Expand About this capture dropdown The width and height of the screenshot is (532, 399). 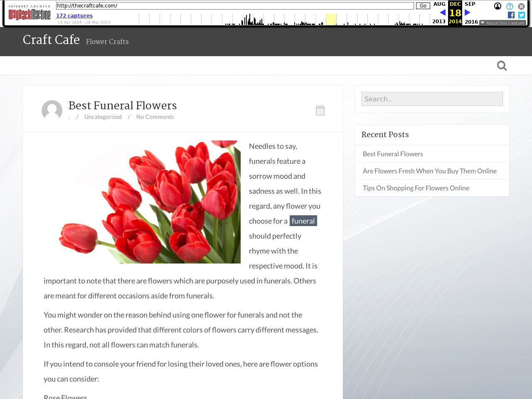(502, 23)
